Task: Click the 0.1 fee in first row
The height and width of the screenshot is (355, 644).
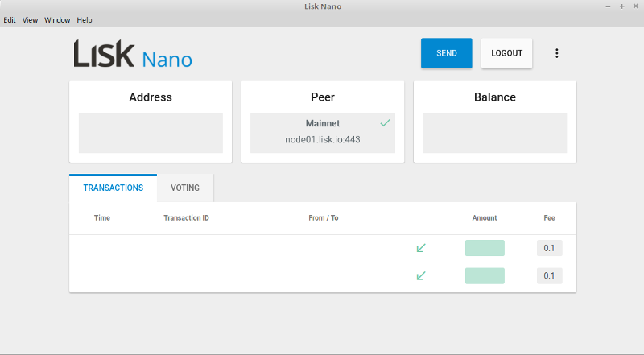Action: click(550, 248)
